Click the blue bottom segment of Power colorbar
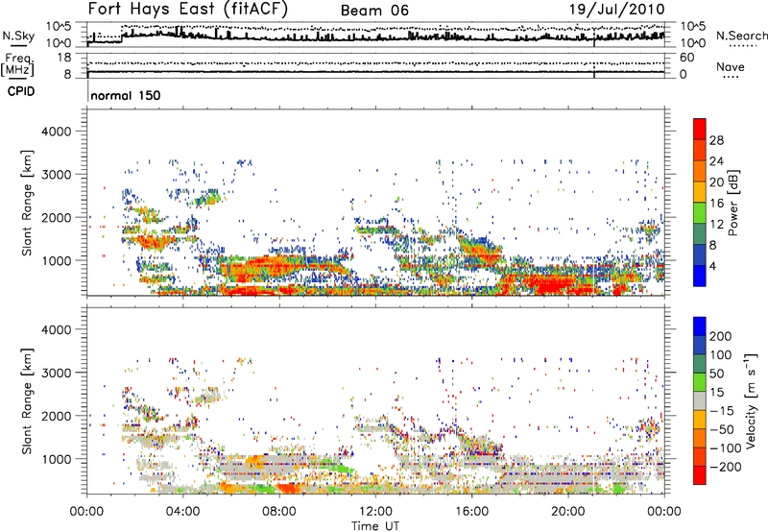 click(700, 276)
